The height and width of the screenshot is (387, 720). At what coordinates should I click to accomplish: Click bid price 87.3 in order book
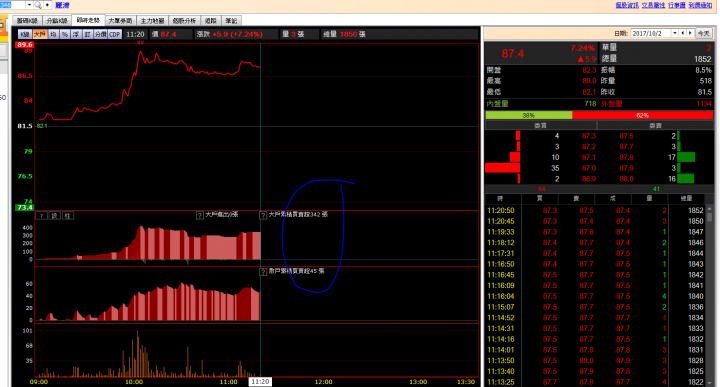(589, 136)
